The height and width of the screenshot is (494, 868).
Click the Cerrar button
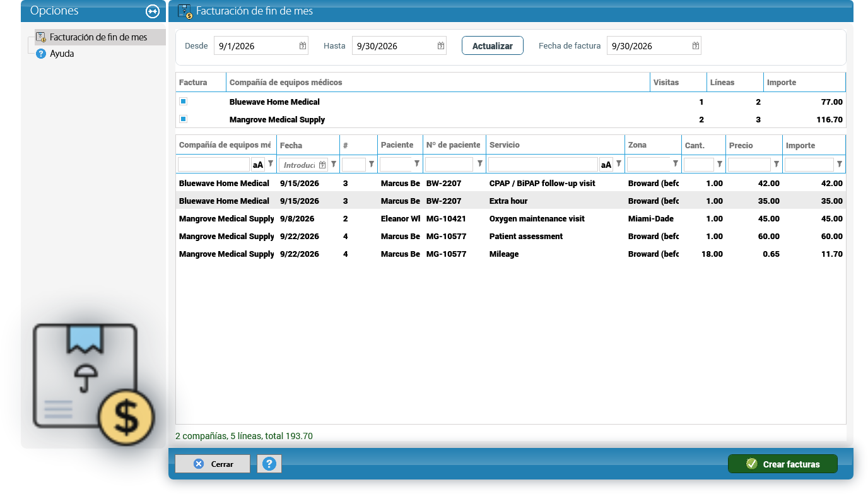pos(213,464)
